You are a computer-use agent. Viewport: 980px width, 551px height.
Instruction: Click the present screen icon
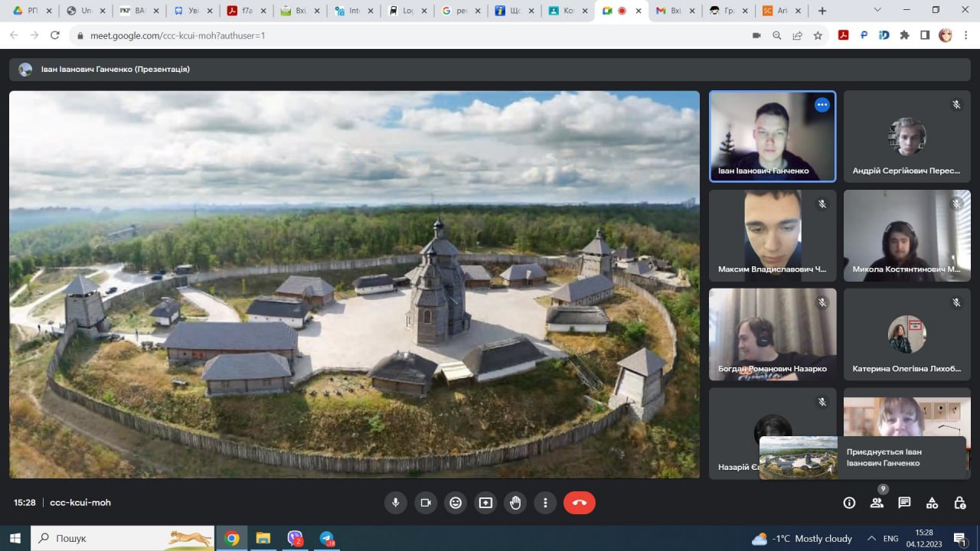coord(485,503)
